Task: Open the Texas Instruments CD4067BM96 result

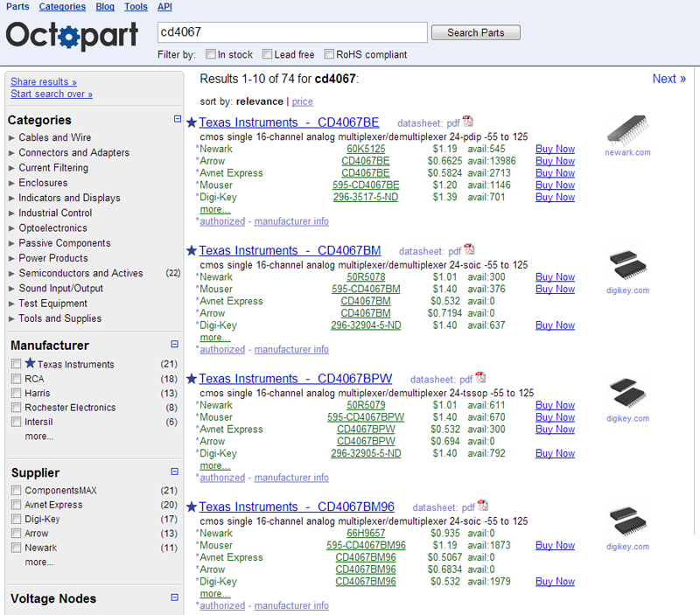Action: coord(297,507)
